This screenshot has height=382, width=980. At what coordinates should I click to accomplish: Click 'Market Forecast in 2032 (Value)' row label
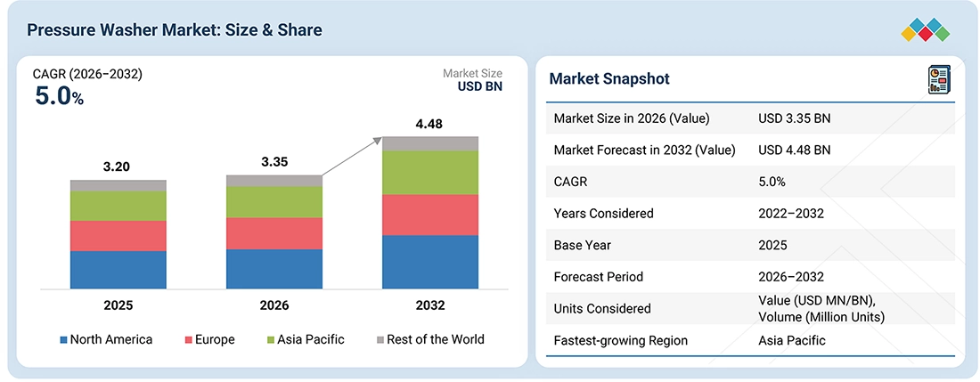[x=644, y=150]
